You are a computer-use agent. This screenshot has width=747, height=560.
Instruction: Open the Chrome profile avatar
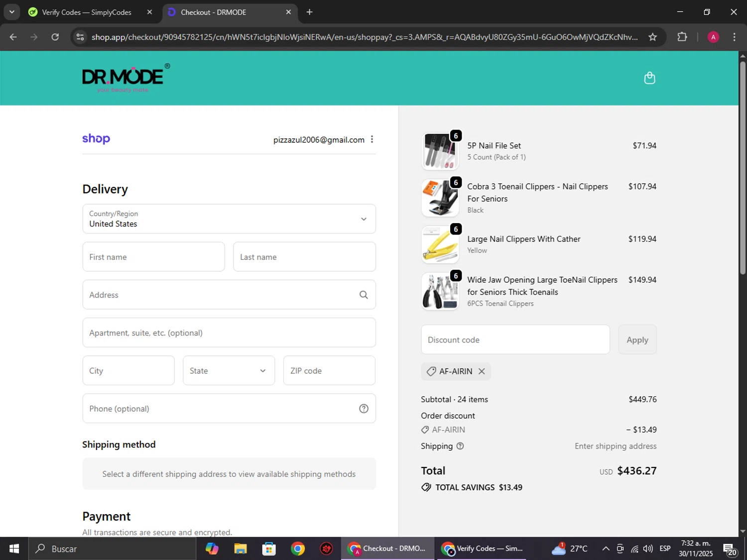pyautogui.click(x=713, y=37)
